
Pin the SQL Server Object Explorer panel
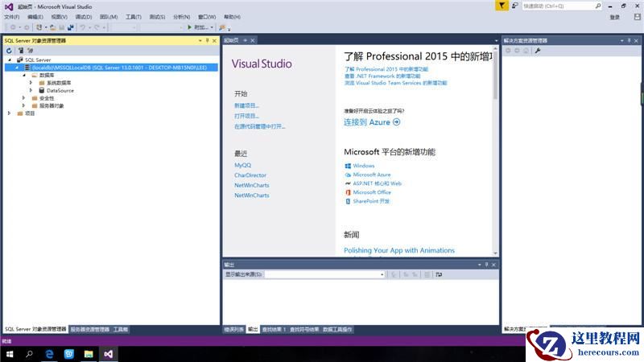(x=208, y=41)
